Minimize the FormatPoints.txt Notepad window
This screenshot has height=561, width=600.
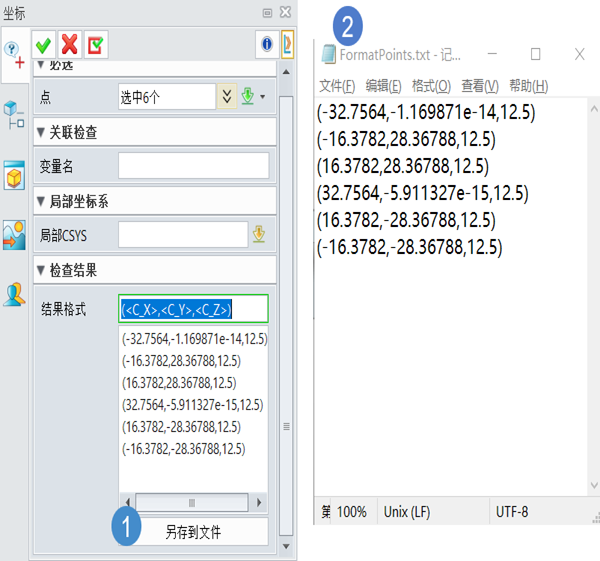click(492, 54)
